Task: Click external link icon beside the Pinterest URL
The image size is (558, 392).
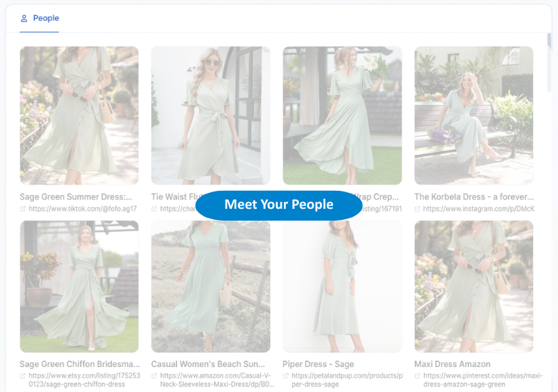Action: [417, 376]
